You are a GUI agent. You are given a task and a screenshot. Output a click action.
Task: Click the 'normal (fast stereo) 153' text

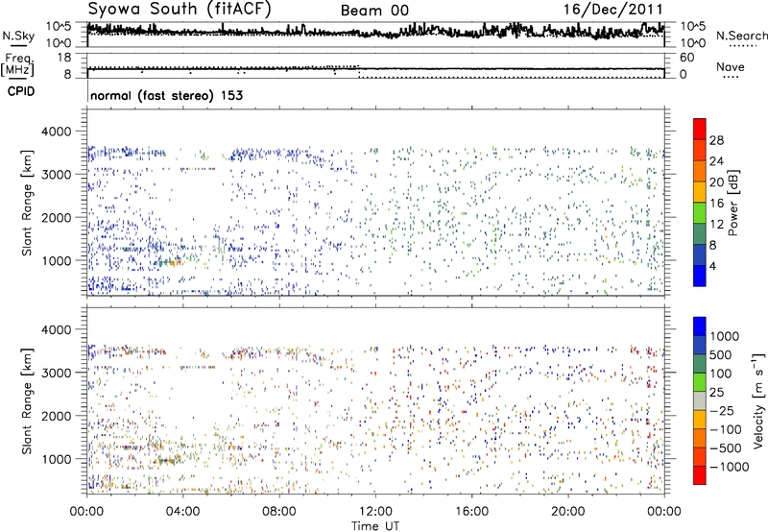coord(166,95)
